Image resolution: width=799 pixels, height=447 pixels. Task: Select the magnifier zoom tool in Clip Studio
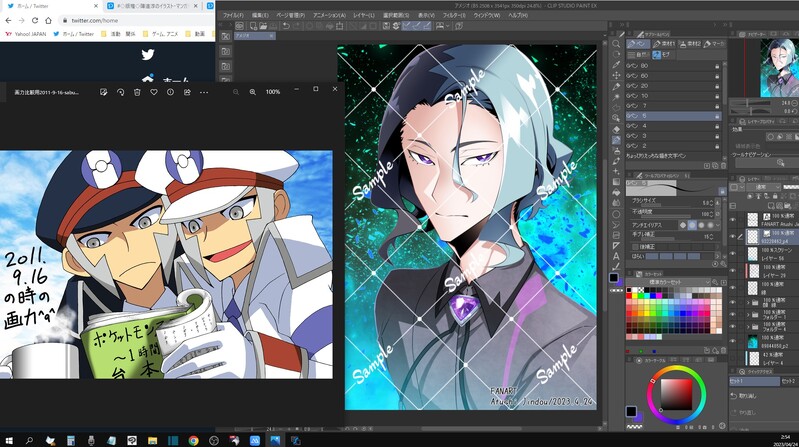point(616,44)
